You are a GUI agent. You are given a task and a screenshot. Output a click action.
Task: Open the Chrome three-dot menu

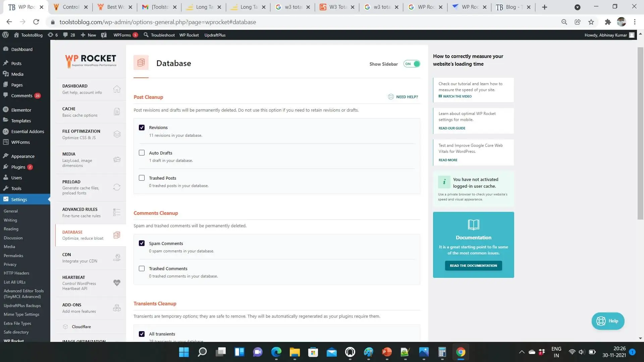click(635, 22)
